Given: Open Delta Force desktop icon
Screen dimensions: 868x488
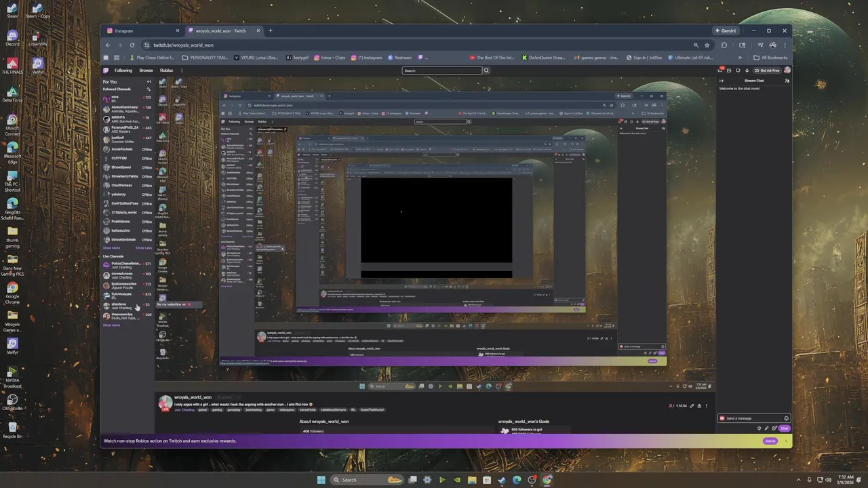Looking at the screenshot, I should coord(12,94).
